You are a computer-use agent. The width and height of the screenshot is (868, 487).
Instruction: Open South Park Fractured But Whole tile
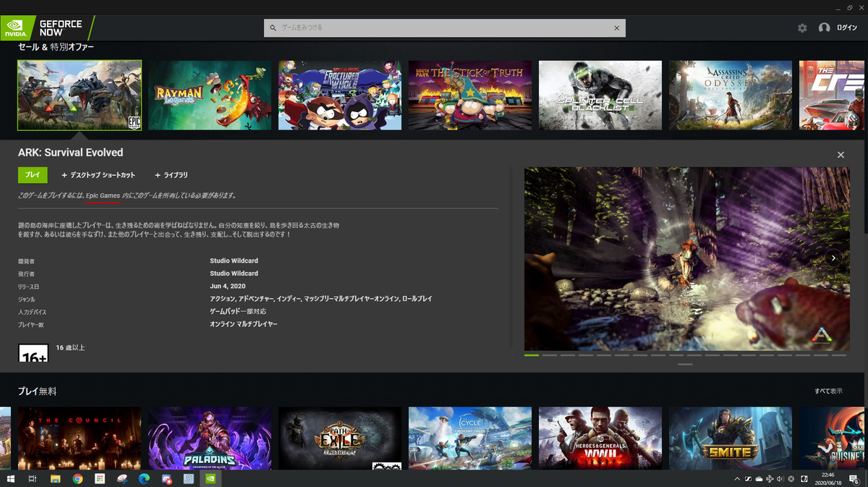pos(340,95)
